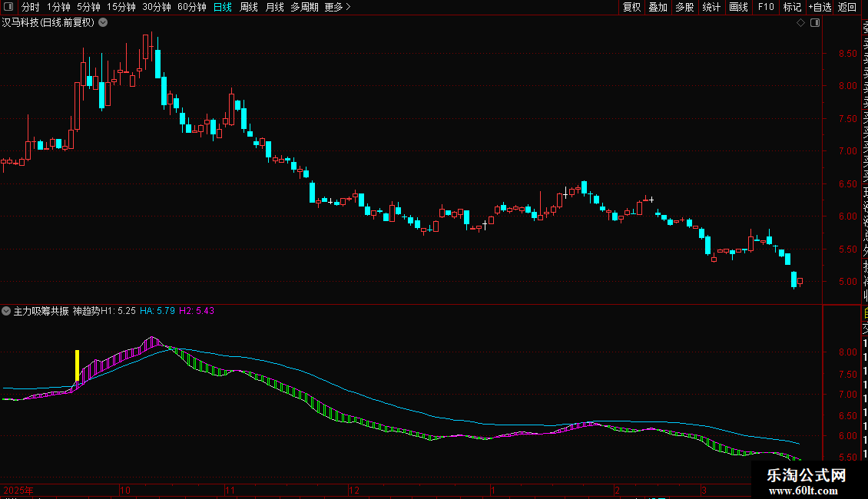Switch to 月线 monthly chart

(x=274, y=7)
